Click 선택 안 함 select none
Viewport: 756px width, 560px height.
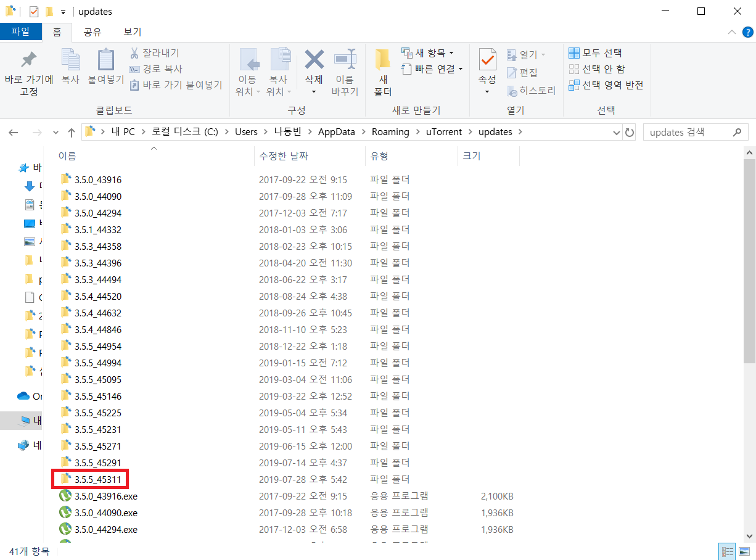(597, 69)
